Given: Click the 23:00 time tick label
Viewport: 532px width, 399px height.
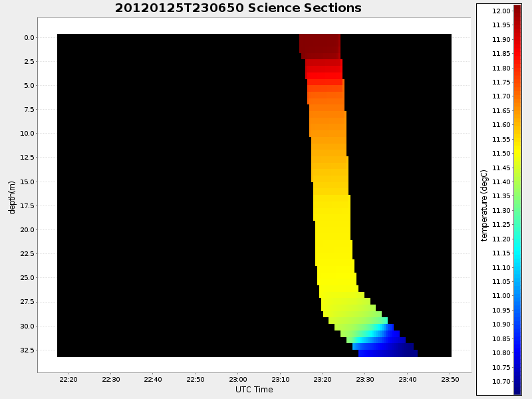Looking at the screenshot, I should point(238,379).
